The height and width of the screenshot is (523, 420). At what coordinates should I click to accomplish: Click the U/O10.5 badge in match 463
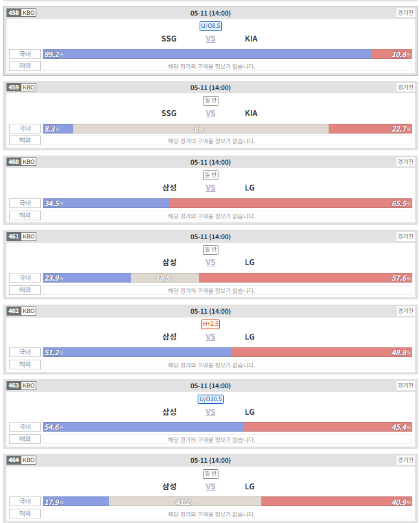[x=211, y=399]
